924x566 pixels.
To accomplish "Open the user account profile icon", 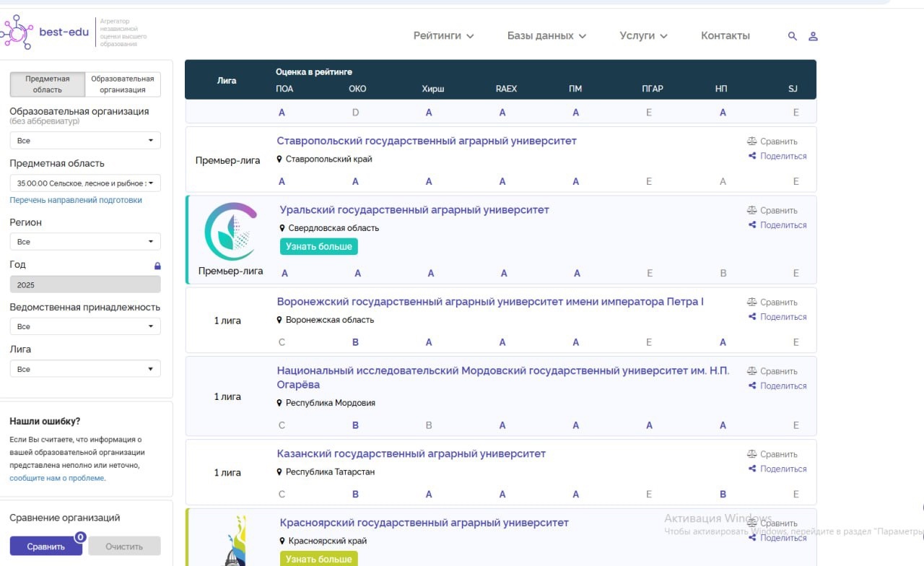I will click(813, 36).
